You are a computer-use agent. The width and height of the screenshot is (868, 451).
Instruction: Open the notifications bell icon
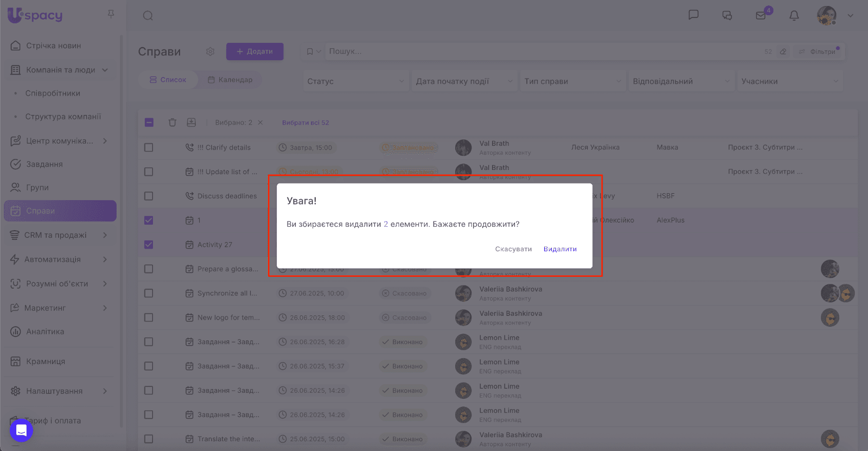tap(794, 16)
